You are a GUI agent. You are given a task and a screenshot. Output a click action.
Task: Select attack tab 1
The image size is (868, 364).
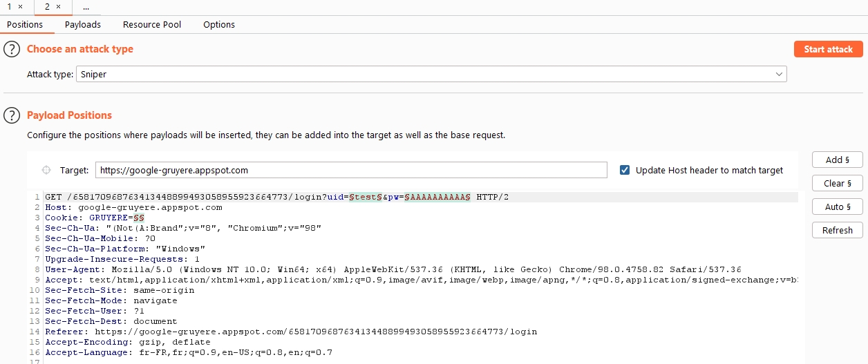(x=10, y=7)
